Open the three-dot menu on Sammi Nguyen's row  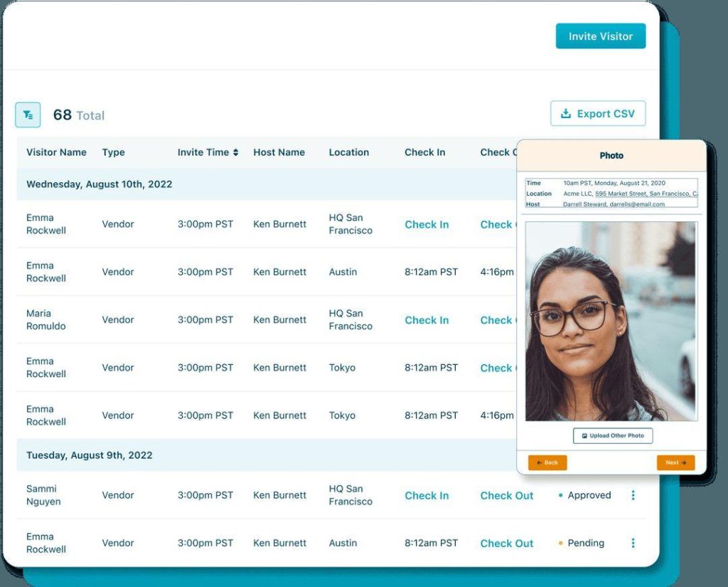(x=633, y=495)
